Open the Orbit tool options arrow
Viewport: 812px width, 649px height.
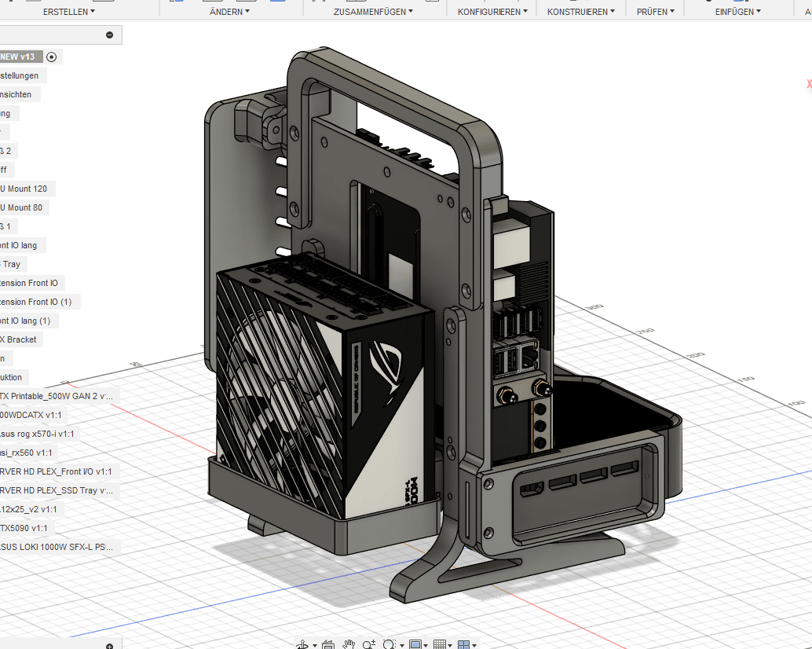[314, 646]
